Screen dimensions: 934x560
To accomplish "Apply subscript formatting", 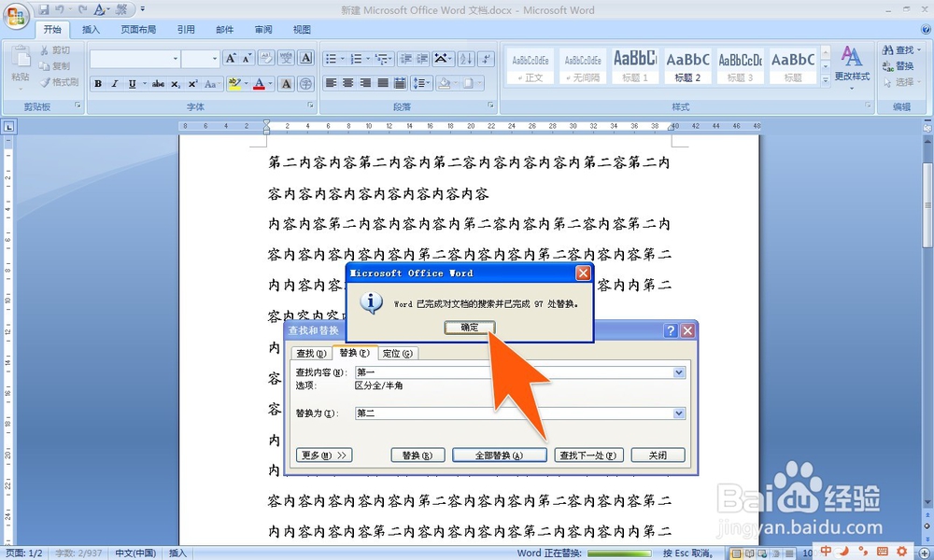I will pos(176,84).
